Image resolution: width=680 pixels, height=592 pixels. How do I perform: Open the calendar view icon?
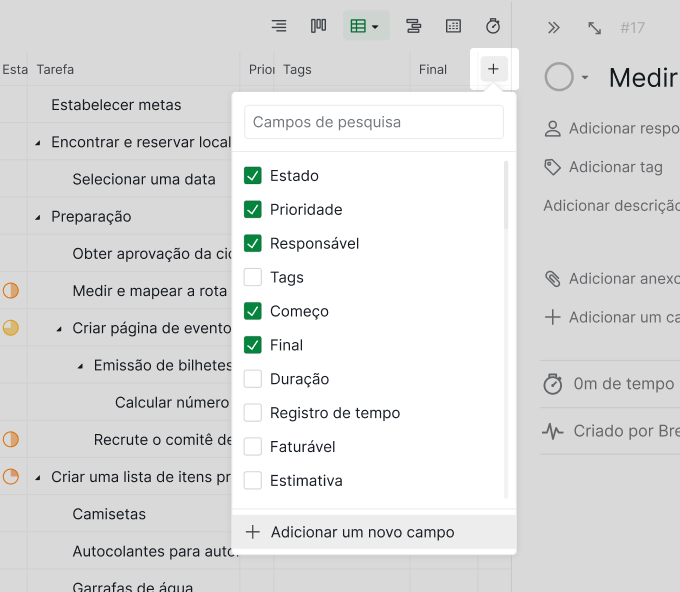point(453,26)
